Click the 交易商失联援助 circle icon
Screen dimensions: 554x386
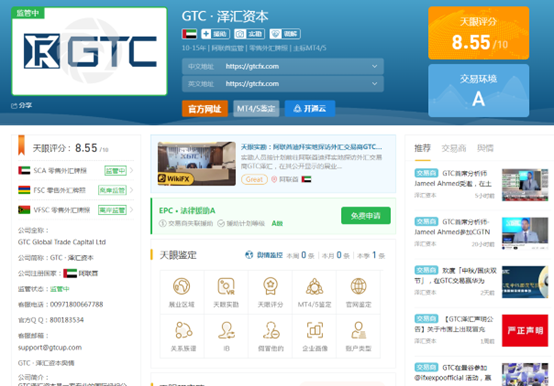[163, 223]
